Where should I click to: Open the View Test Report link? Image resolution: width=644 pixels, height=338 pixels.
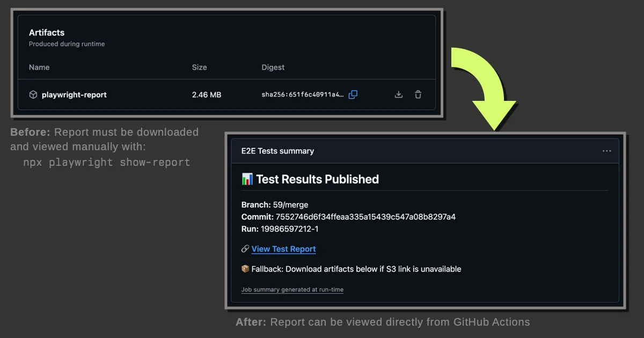[283, 249]
